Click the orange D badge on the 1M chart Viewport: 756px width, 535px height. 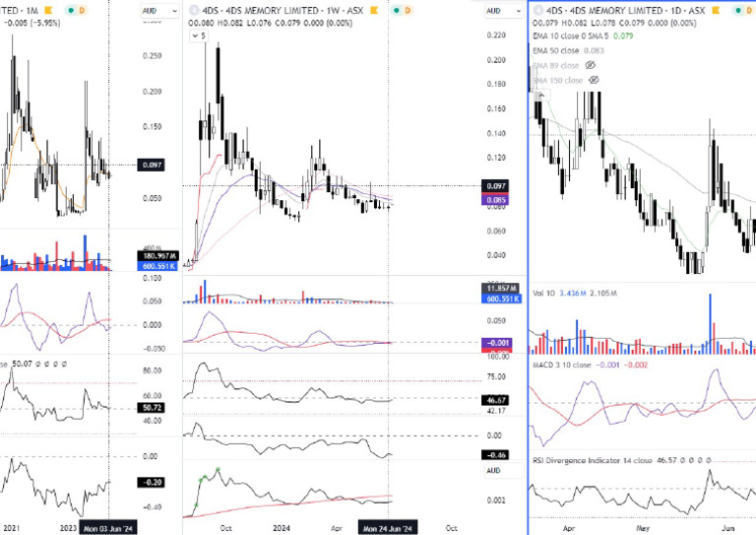(x=82, y=10)
